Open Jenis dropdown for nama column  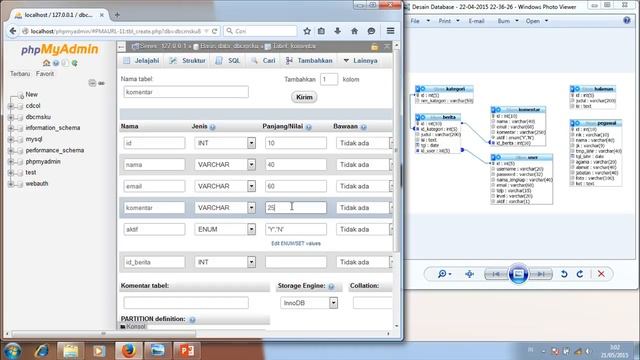point(251,164)
